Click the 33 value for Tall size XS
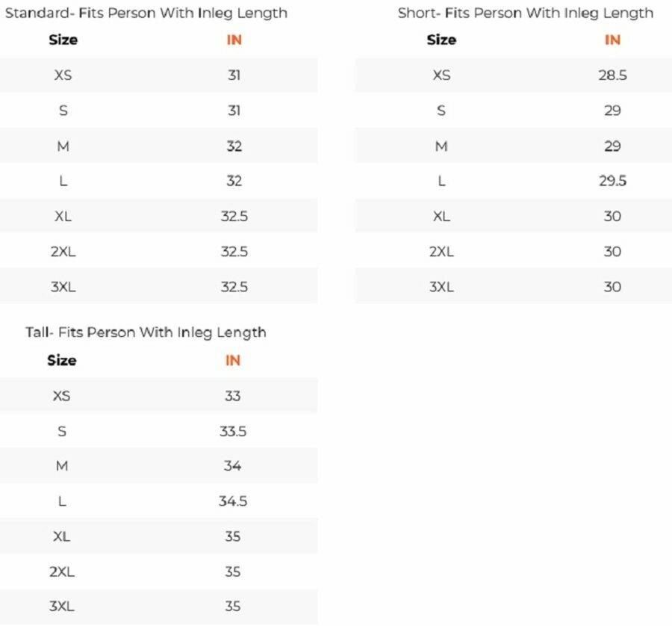 233,396
